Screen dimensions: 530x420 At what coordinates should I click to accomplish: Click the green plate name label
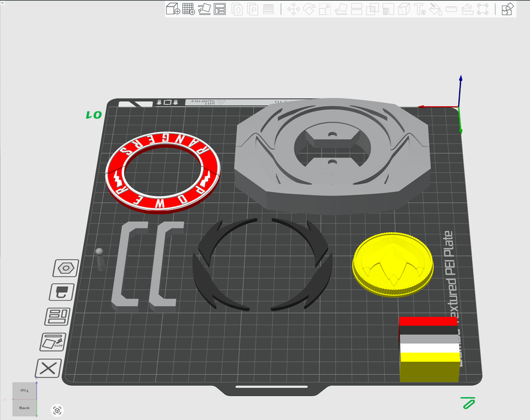coord(93,114)
